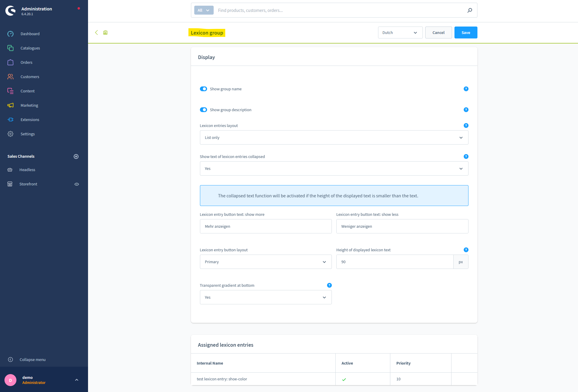The width and height of the screenshot is (578, 392).
Task: Open the Content layout icon
Action: [10, 91]
